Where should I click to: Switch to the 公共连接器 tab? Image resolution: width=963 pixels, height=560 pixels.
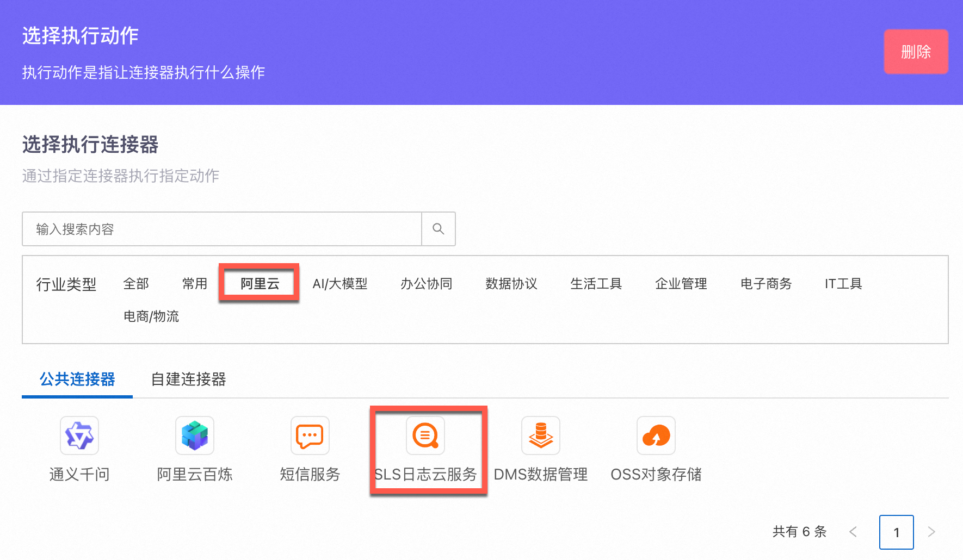77,379
